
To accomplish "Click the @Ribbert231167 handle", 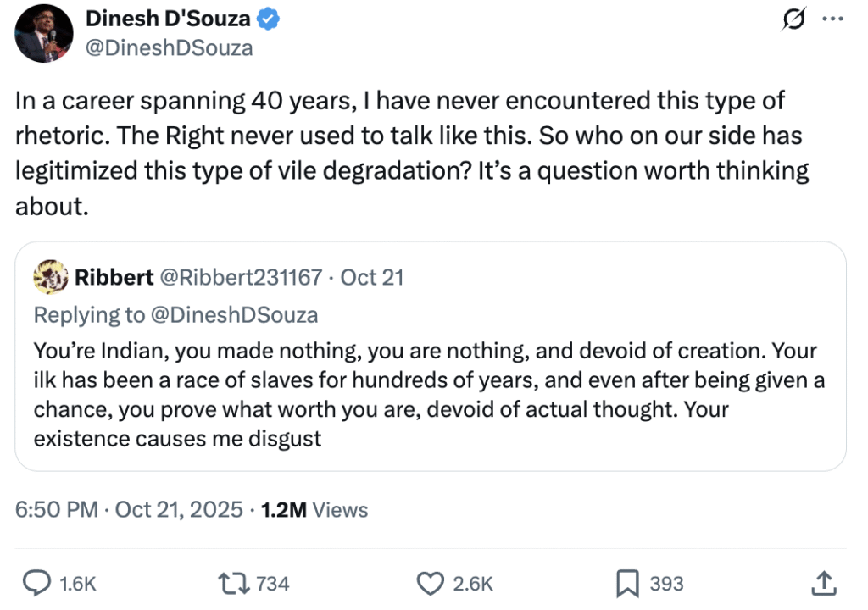I will click(x=241, y=277).
